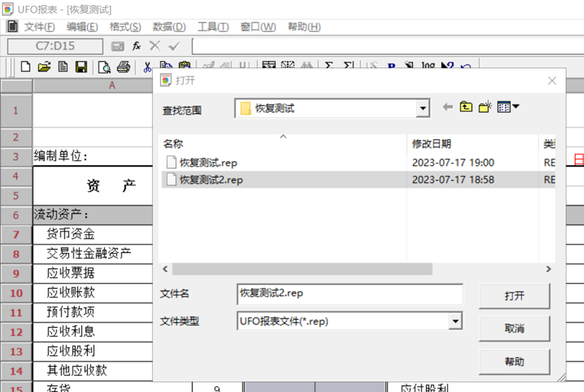Click the 打开 button in the dialog
Viewport: 584px width, 392px height.
pyautogui.click(x=515, y=296)
